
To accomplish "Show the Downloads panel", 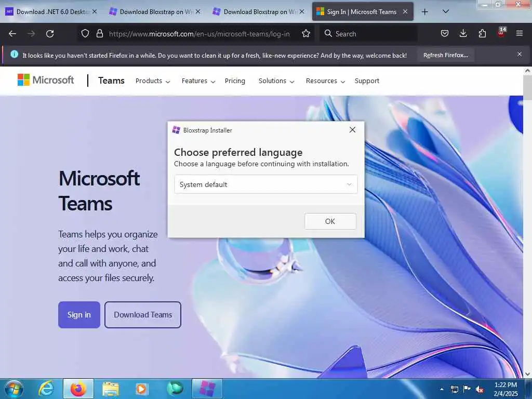I will coord(463,34).
